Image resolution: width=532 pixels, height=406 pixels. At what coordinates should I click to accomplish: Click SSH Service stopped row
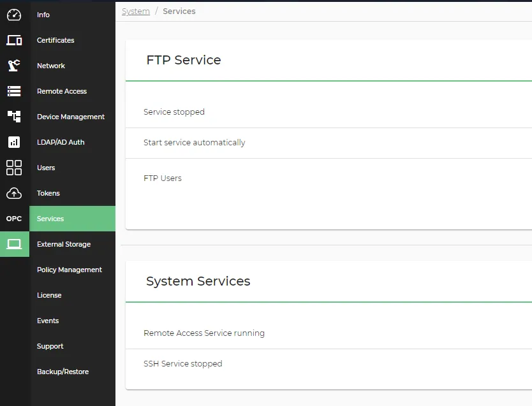coord(329,364)
